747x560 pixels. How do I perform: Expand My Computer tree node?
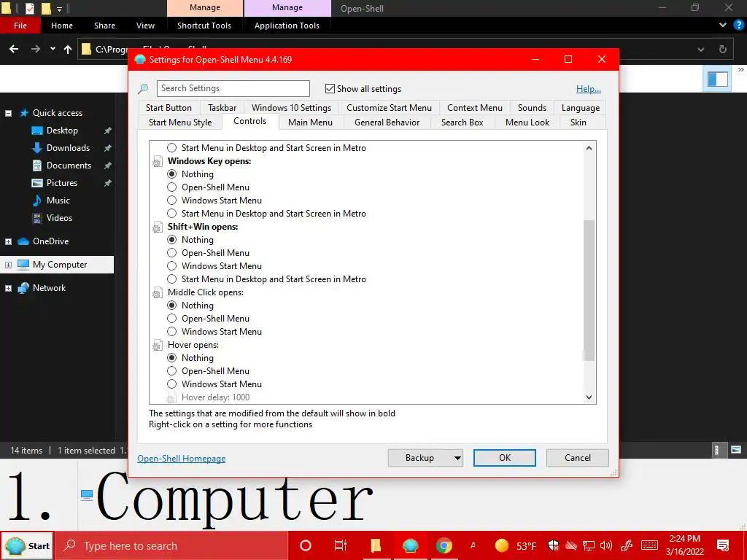8,265
